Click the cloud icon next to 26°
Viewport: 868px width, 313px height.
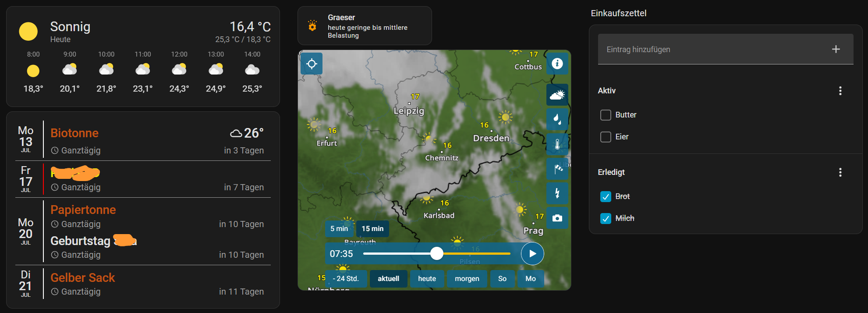236,133
